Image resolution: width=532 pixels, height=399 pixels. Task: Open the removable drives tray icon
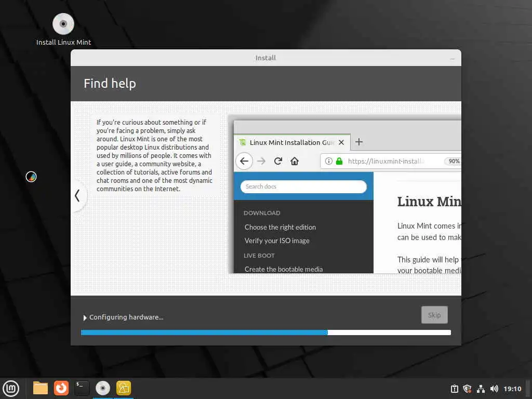(x=454, y=389)
